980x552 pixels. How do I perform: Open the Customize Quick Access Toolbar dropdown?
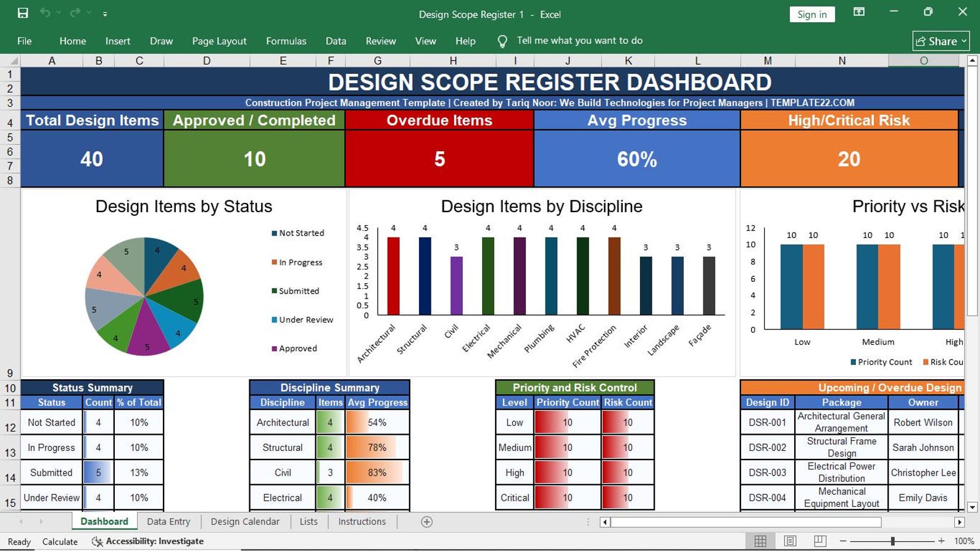point(105,14)
